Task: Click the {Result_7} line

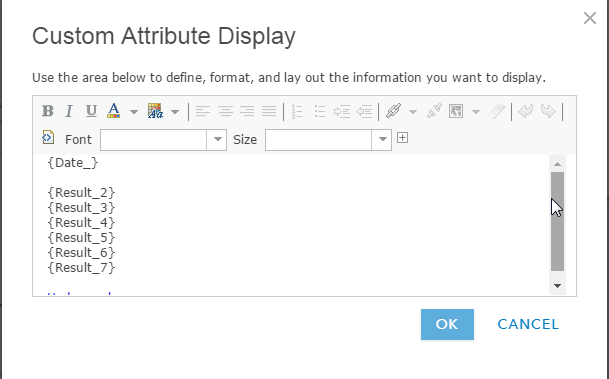Action: pos(81,268)
